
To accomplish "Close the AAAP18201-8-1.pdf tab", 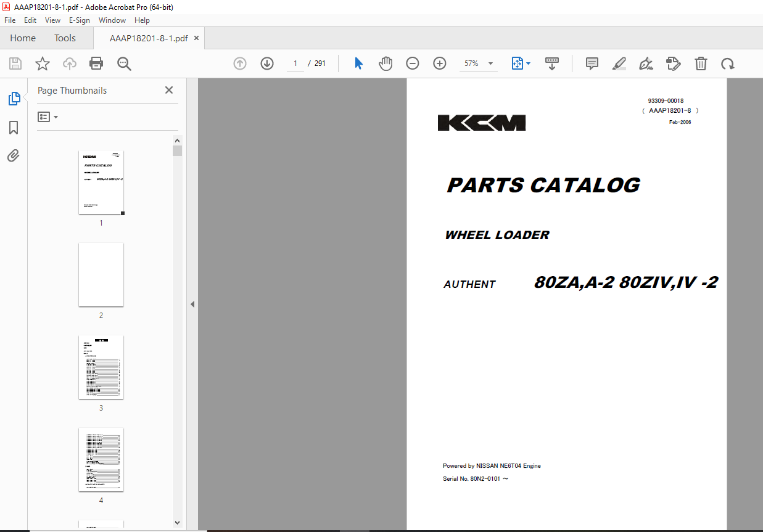I will 196,38.
